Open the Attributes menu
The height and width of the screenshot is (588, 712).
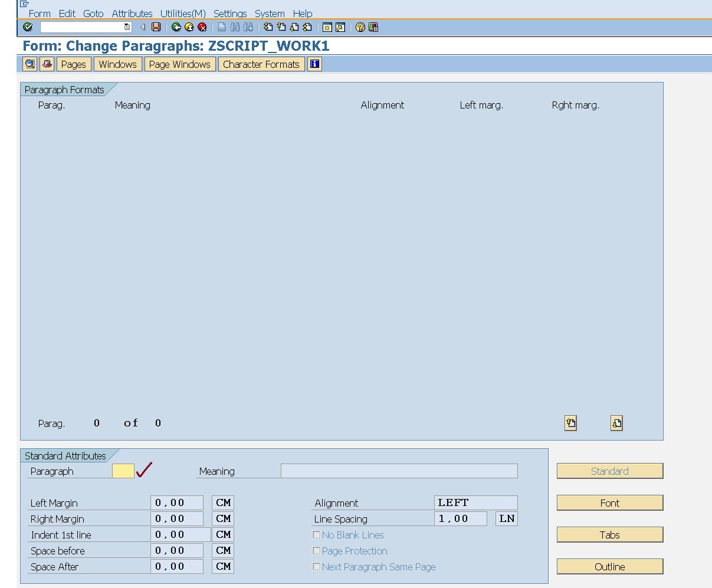[x=132, y=14]
